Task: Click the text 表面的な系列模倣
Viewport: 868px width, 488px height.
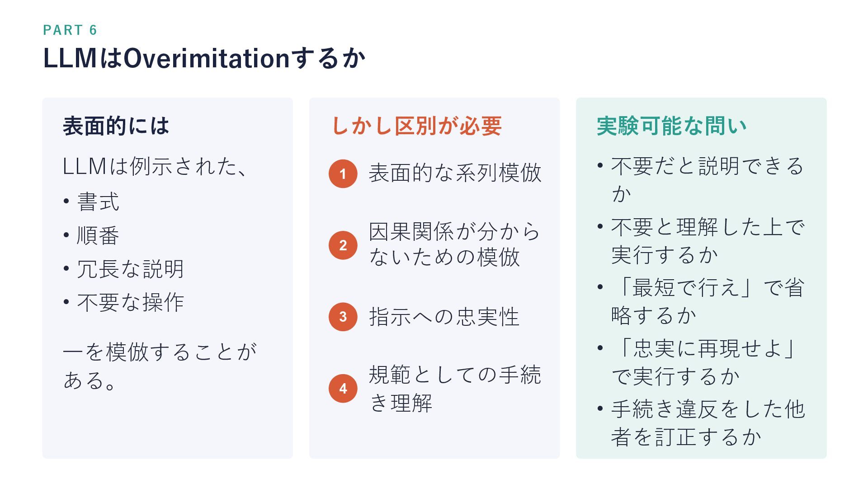Action: (455, 173)
